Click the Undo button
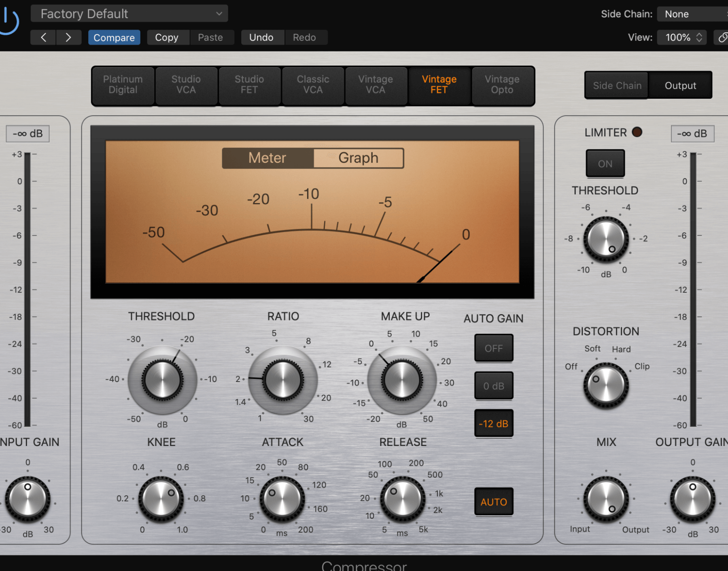 (x=261, y=38)
